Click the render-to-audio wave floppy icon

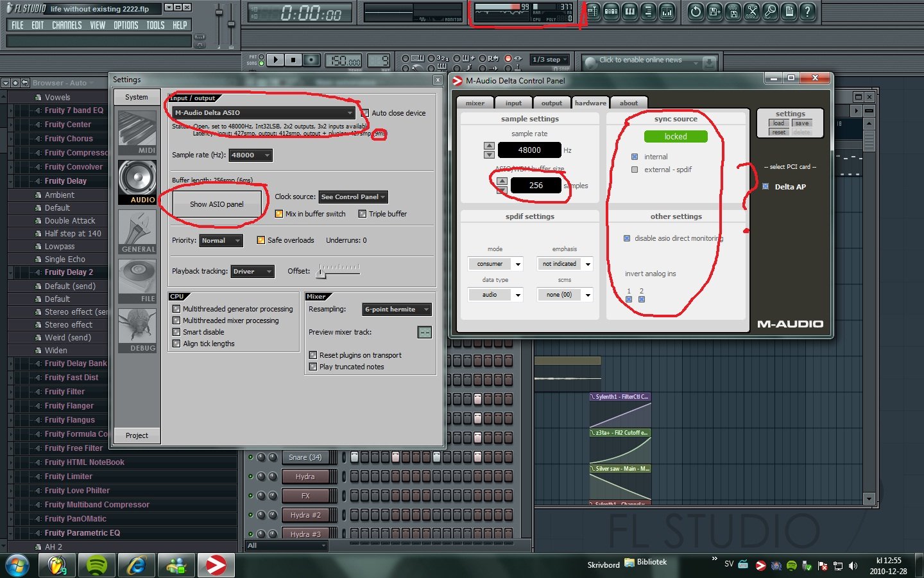point(733,12)
